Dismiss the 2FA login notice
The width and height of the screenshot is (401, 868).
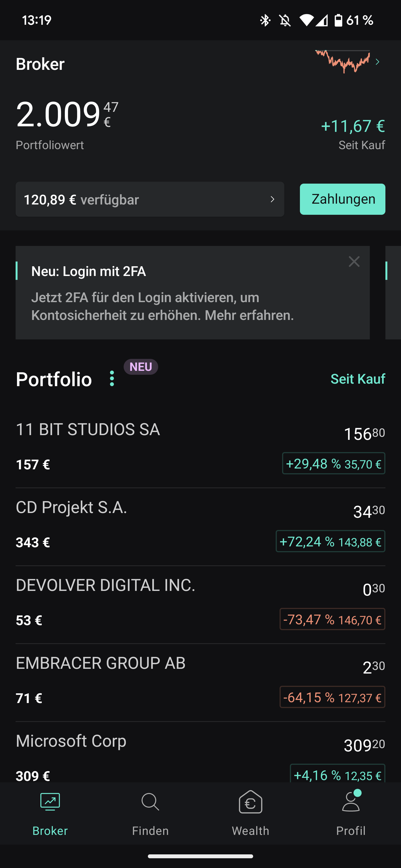pos(354,262)
